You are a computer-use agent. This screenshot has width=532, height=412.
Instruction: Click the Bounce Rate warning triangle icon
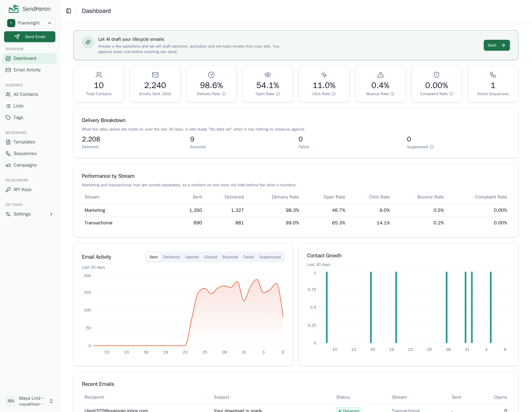(x=380, y=75)
